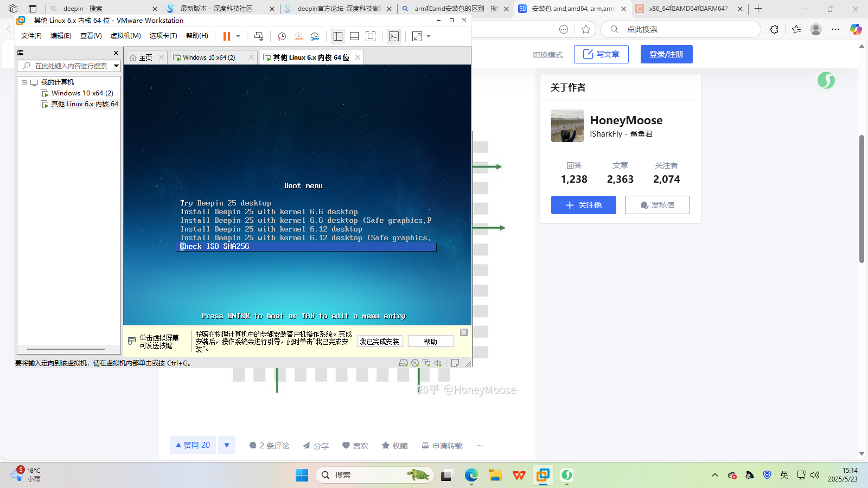Close the library panel
Screen dimensions: 868x488
116,53
